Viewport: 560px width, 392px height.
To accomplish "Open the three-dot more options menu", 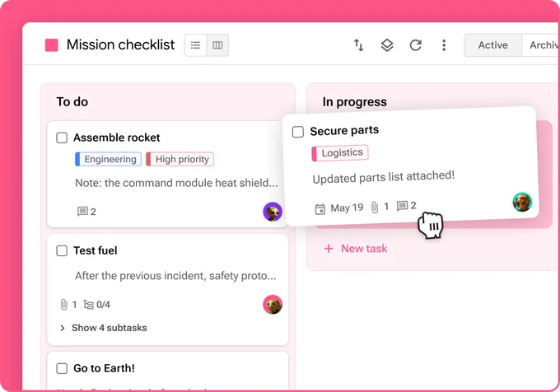I will point(444,45).
